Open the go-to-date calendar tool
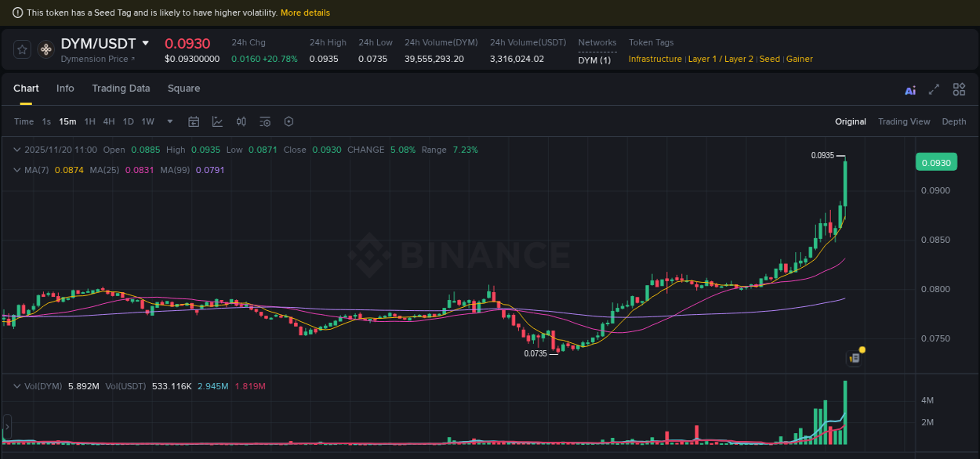The height and width of the screenshot is (459, 980). click(194, 121)
